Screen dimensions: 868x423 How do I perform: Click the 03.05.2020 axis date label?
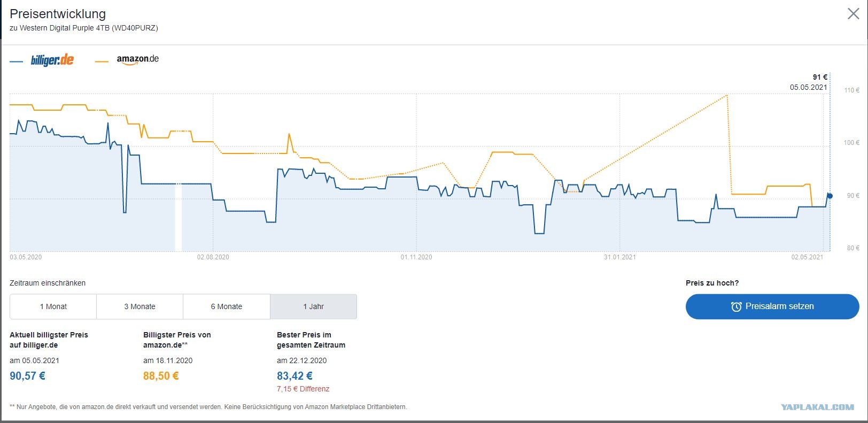tap(26, 257)
